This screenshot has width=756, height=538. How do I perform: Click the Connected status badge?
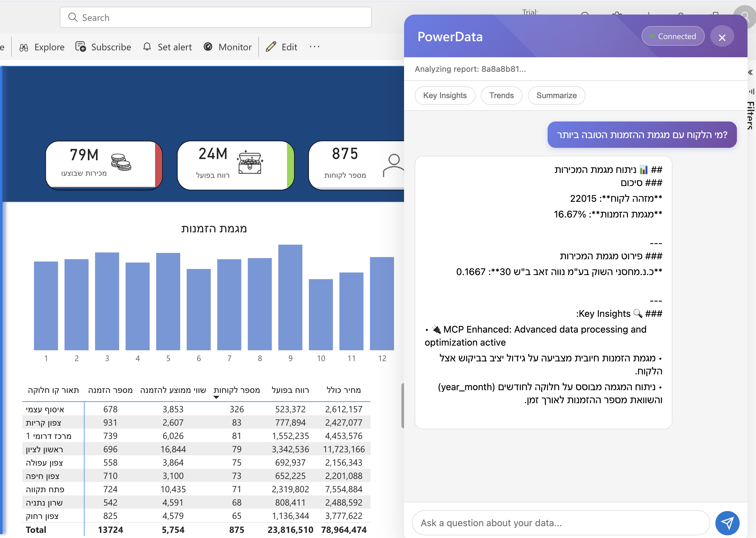pyautogui.click(x=673, y=36)
